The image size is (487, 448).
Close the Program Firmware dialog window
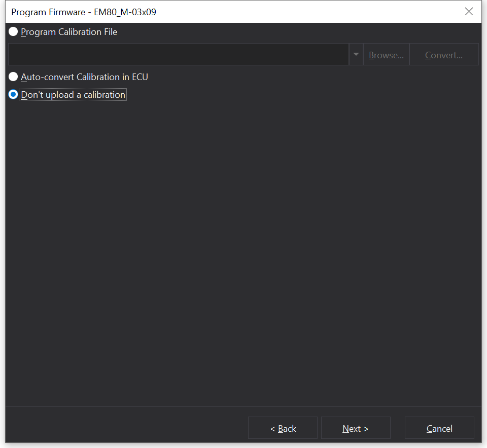[469, 12]
